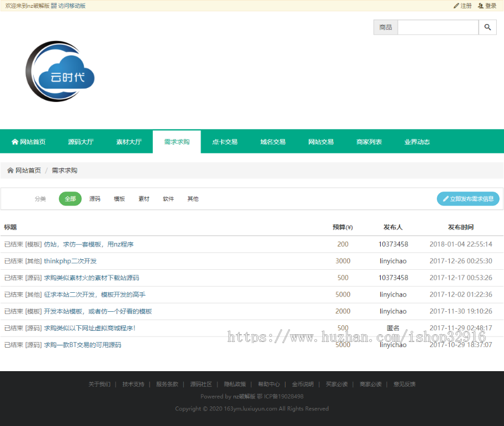This screenshot has width=504, height=426.
Task: Filter the list by 源码 category
Action: tap(95, 199)
